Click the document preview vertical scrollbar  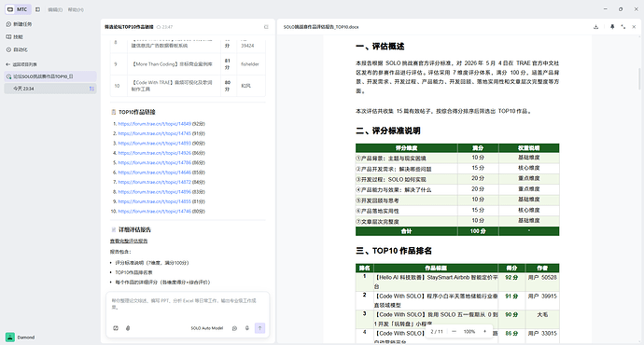coord(639,78)
